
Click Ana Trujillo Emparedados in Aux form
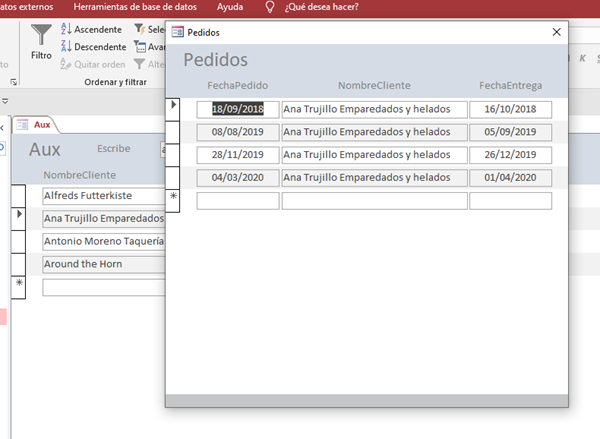(103, 219)
